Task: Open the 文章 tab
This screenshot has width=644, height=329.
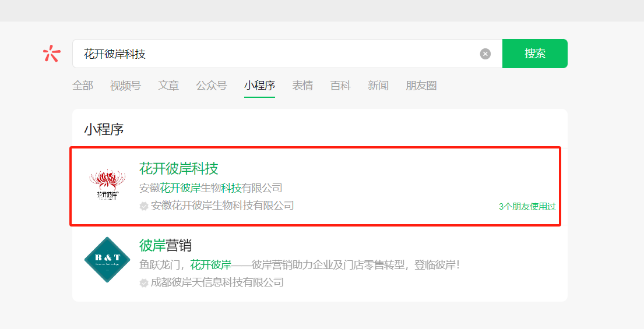Action: (x=168, y=86)
